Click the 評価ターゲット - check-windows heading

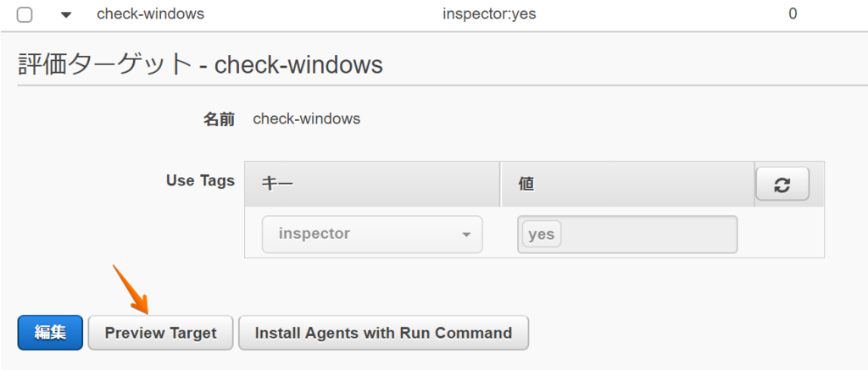click(200, 64)
